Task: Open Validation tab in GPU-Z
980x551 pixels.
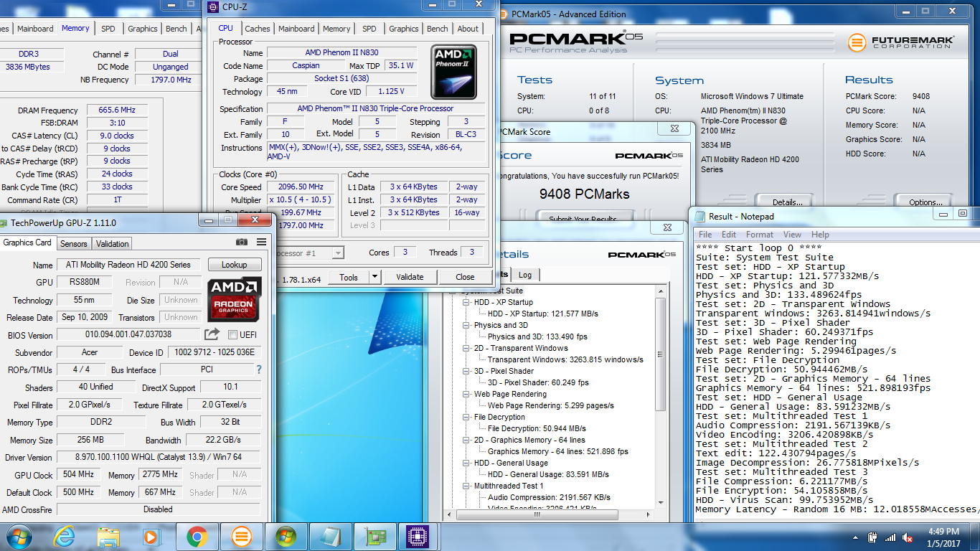Action: (x=113, y=243)
